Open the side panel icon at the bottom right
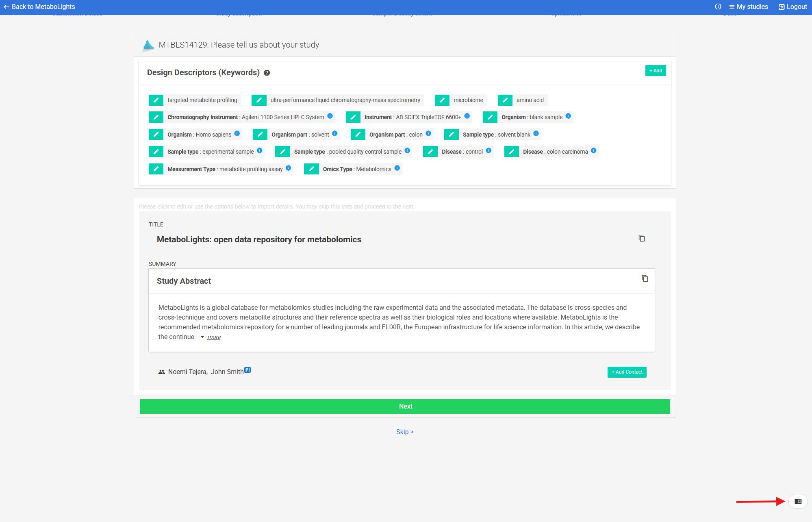 coord(798,501)
